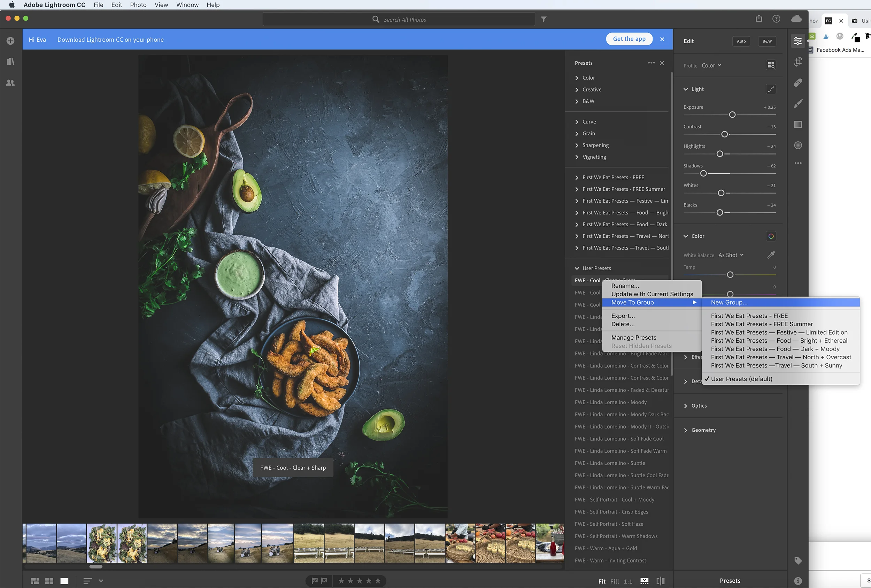
Task: Select the Radial Gradient tool
Action: pyautogui.click(x=798, y=145)
